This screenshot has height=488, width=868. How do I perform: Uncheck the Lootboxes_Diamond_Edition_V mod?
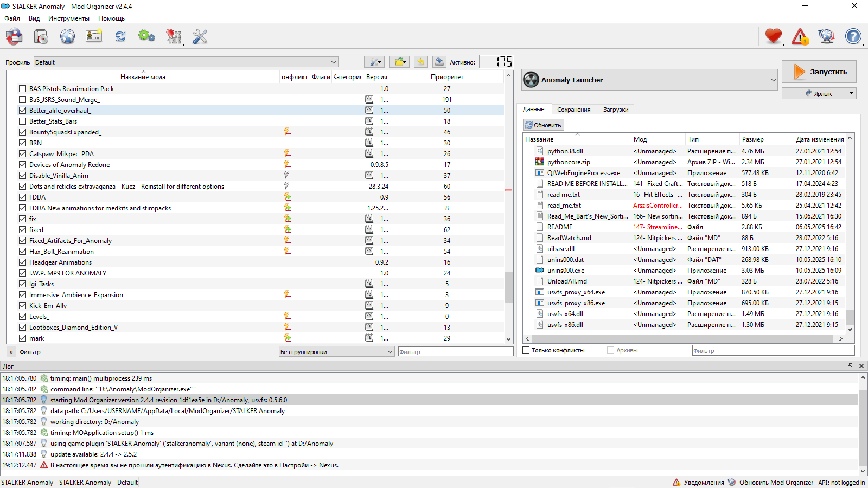[x=22, y=327]
